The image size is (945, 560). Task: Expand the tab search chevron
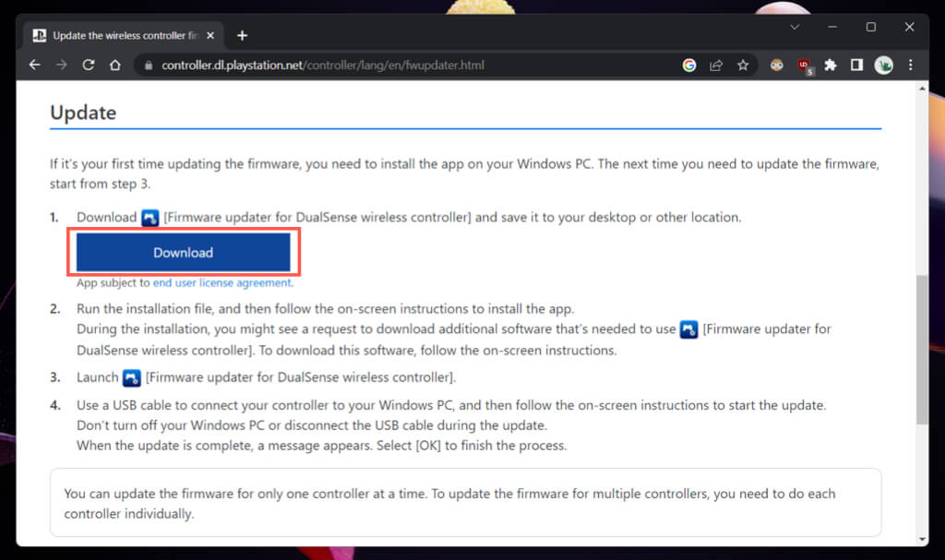point(795,28)
